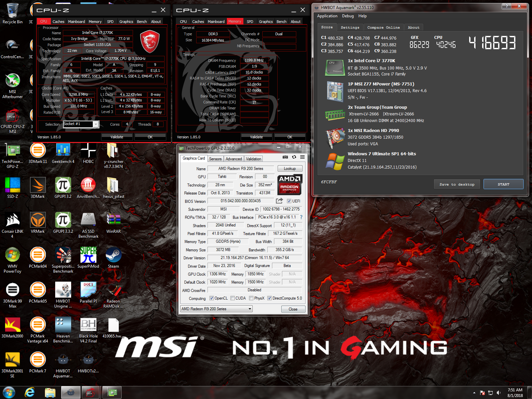
Task: Open GPUPI 3.2 desktop icon
Action: click(63, 188)
